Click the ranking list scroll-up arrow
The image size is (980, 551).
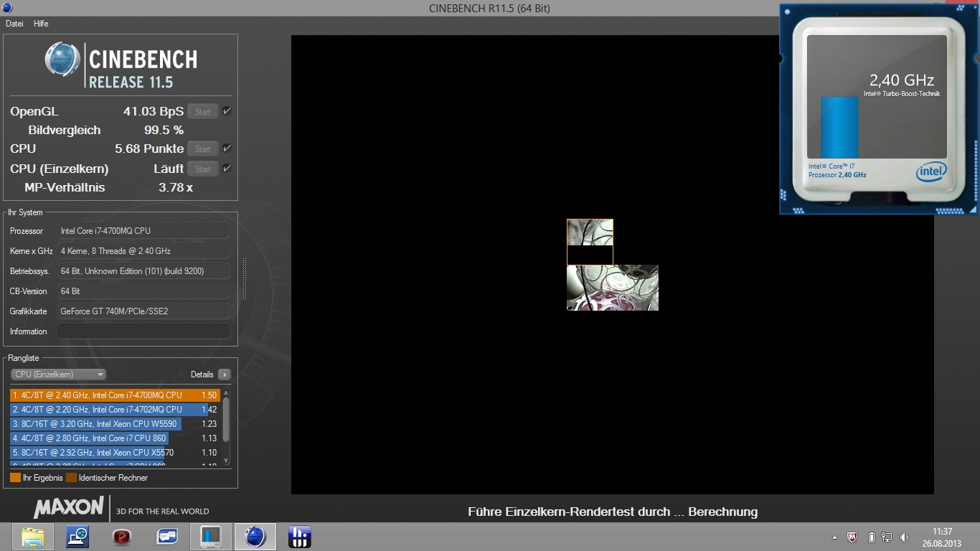click(x=227, y=392)
